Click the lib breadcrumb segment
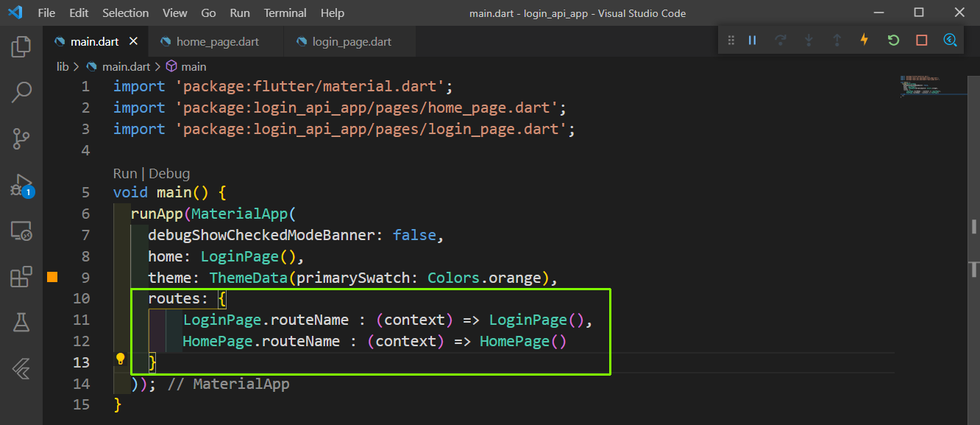This screenshot has width=980, height=425. coord(63,66)
